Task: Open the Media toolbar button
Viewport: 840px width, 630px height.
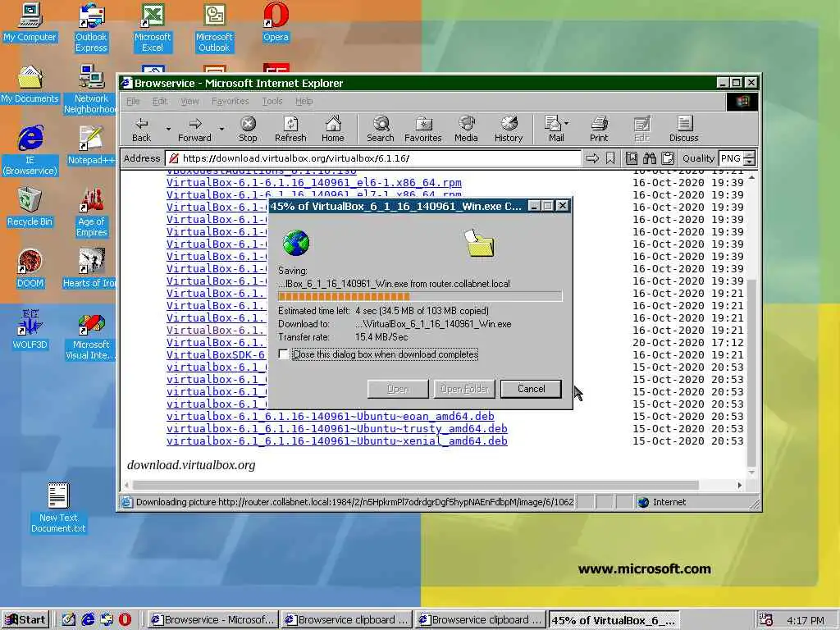Action: pos(466,129)
